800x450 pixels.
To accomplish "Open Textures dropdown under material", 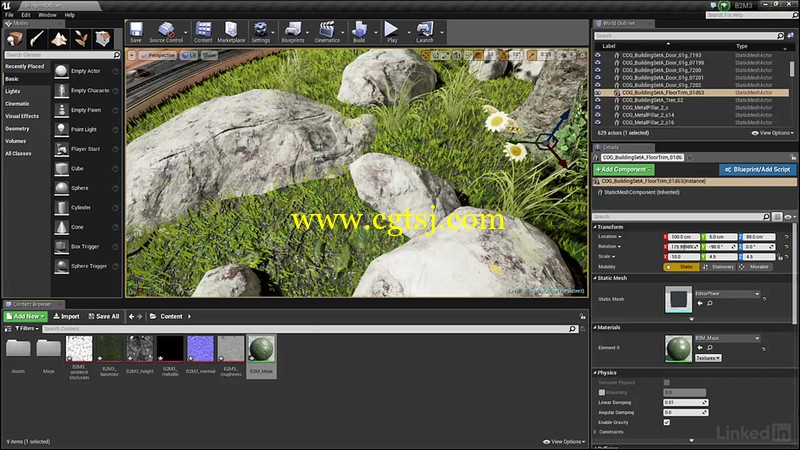I will [708, 358].
